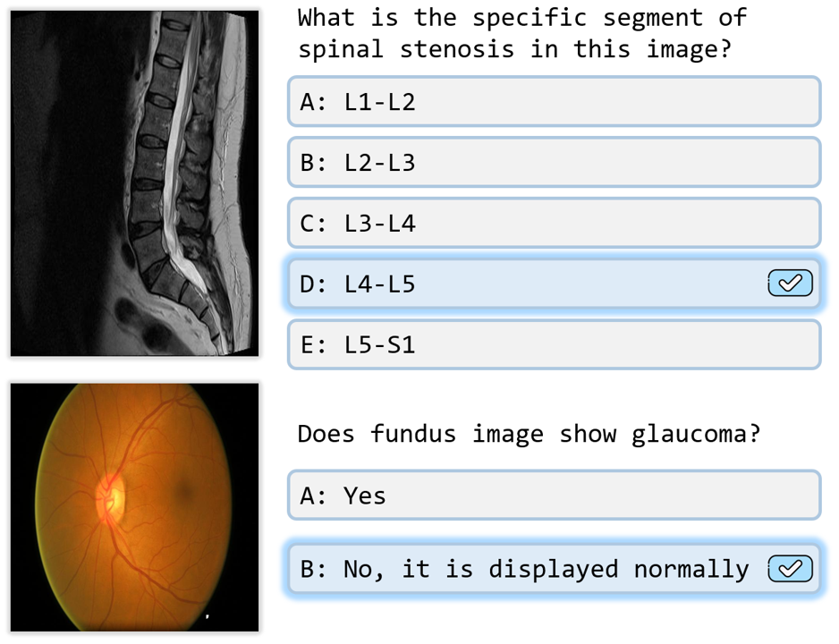Viewport: 839px width, 644px height.
Task: Click checkmark icon beside 'displayed normally' answer
Action: (790, 569)
